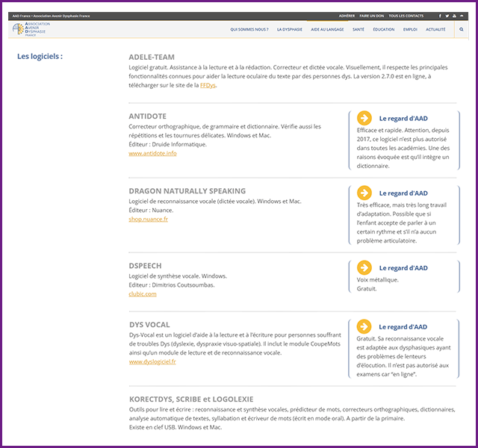Click Le regard d'AAD title for Antidote

pos(403,119)
